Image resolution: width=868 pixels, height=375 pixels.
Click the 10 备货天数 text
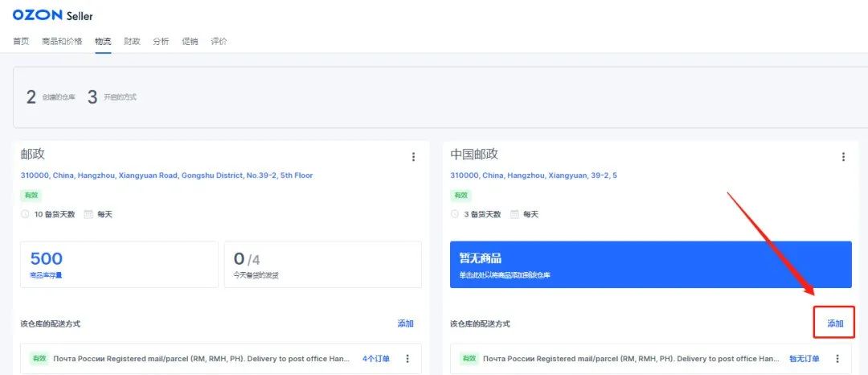click(x=55, y=214)
